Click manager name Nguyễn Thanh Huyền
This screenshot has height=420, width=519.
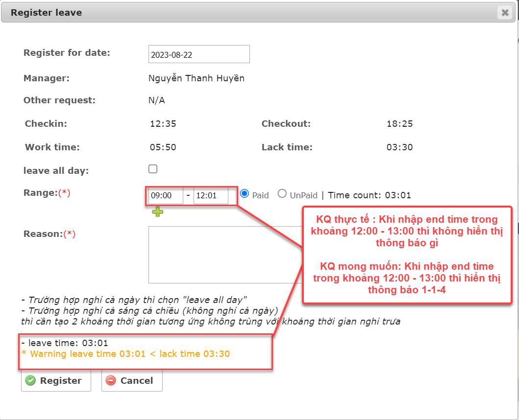click(x=197, y=78)
